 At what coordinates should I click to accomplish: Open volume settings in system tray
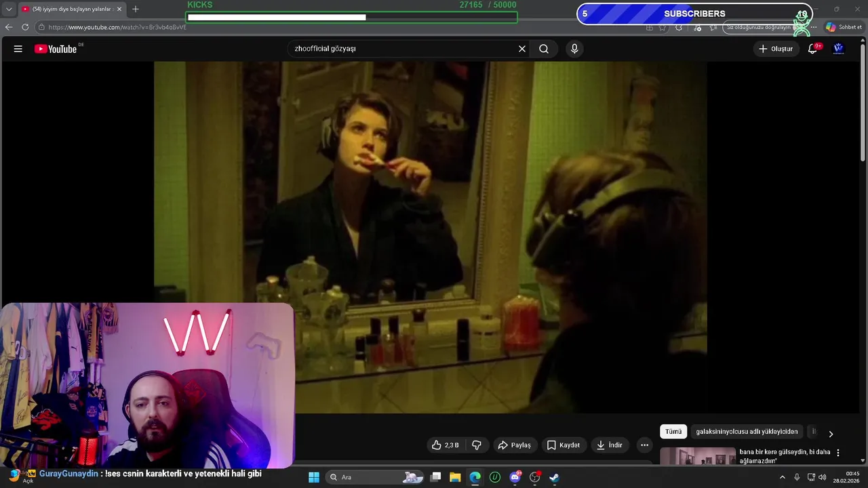[823, 477]
